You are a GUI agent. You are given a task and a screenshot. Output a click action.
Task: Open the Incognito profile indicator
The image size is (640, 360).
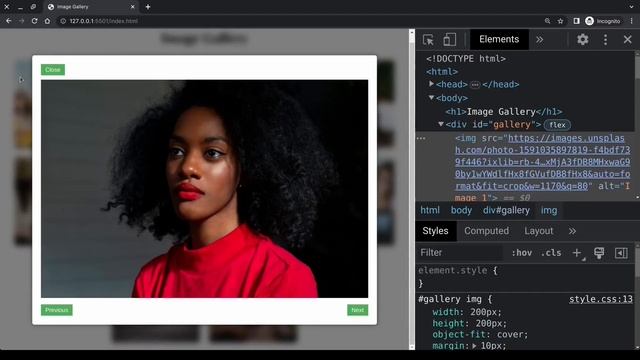[603, 21]
